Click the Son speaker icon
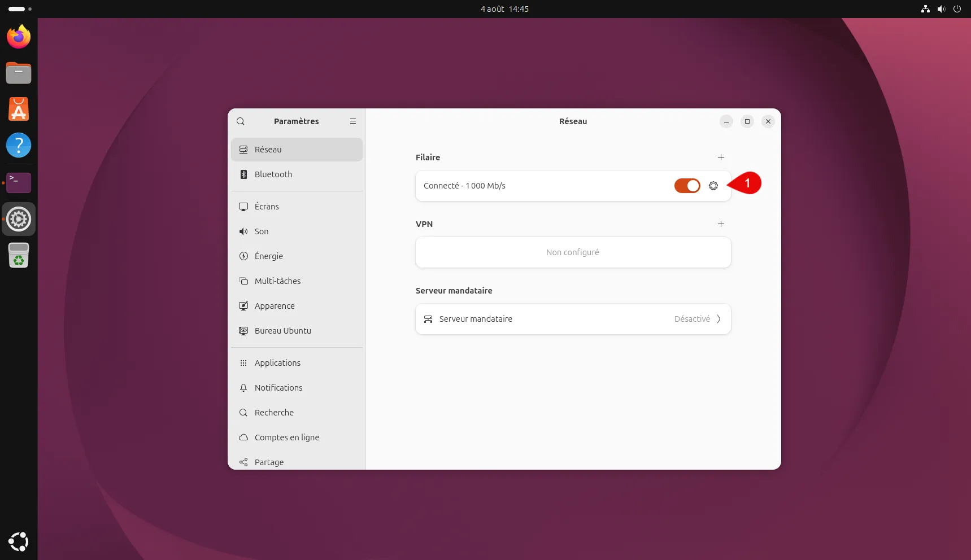 [x=243, y=231]
